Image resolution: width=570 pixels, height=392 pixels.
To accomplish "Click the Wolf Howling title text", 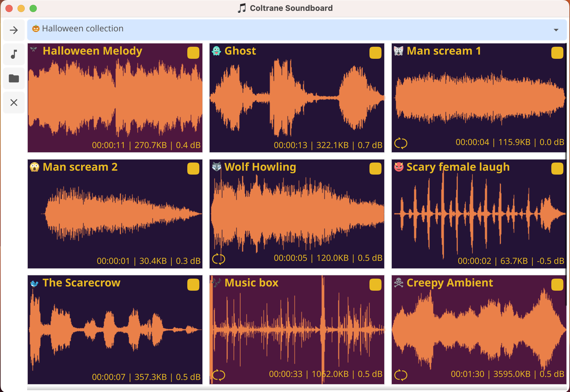I will tap(260, 167).
